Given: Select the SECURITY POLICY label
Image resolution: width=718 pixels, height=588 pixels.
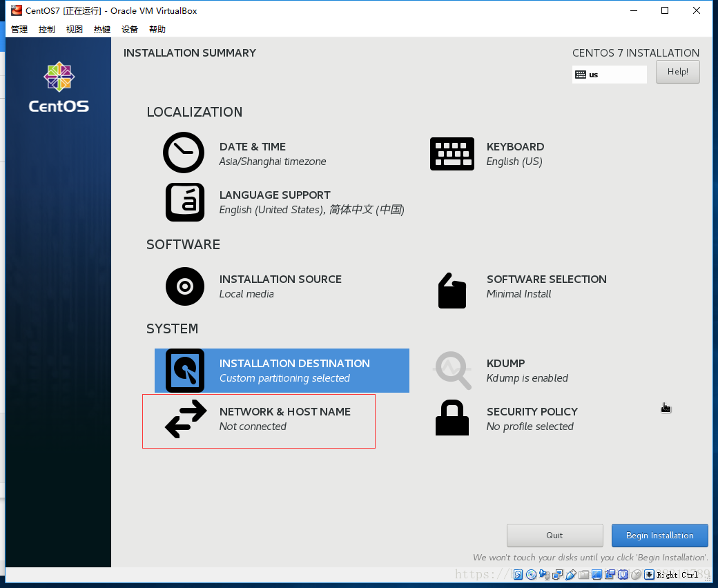Looking at the screenshot, I should (532, 412).
